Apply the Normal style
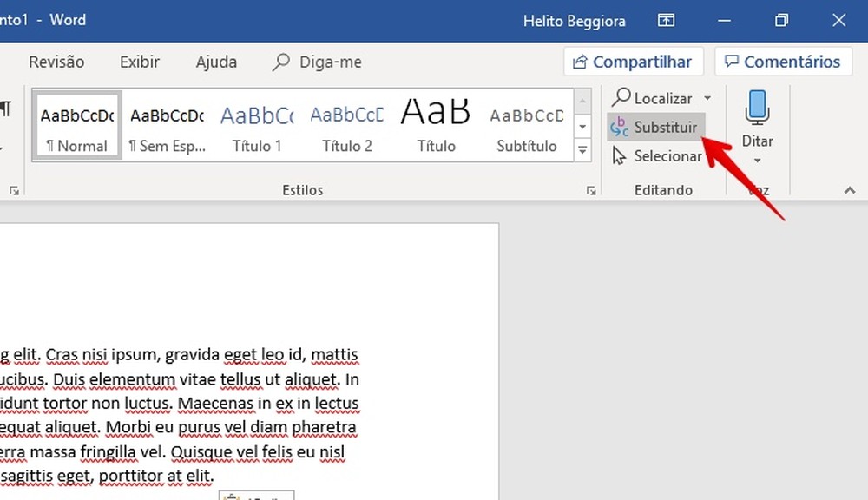 click(x=77, y=125)
